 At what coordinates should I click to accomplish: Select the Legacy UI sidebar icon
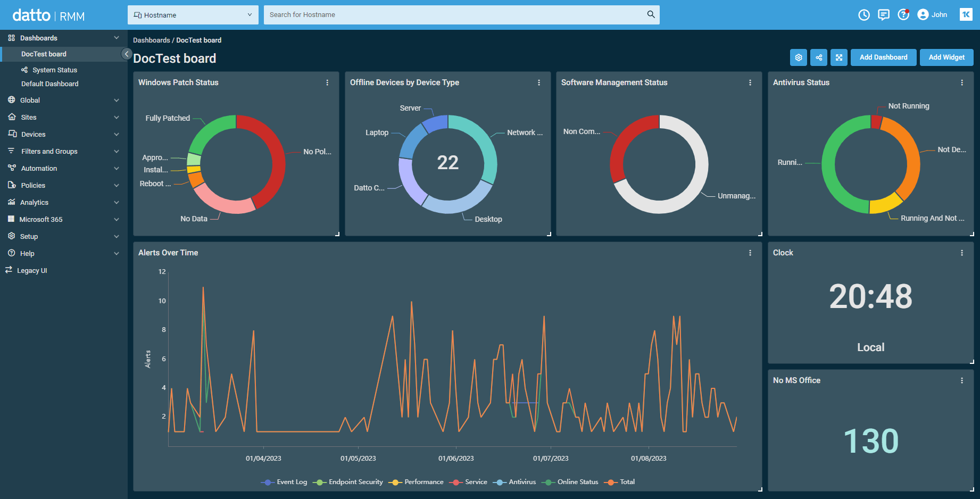pos(9,270)
